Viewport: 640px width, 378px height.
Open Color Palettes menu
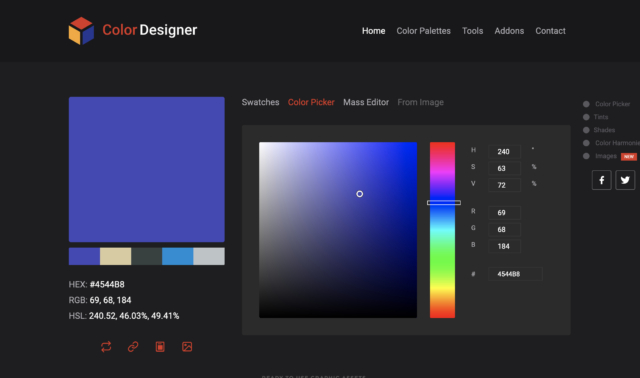[x=424, y=31]
